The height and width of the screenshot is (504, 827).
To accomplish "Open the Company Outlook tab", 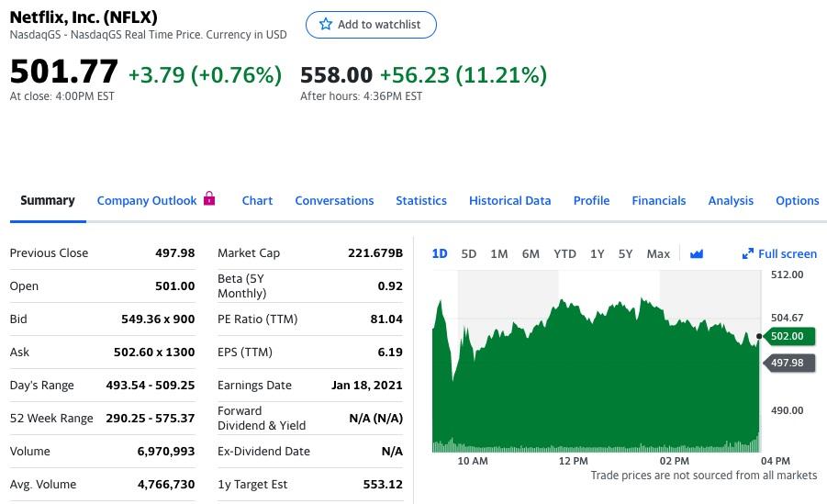I will click(147, 200).
